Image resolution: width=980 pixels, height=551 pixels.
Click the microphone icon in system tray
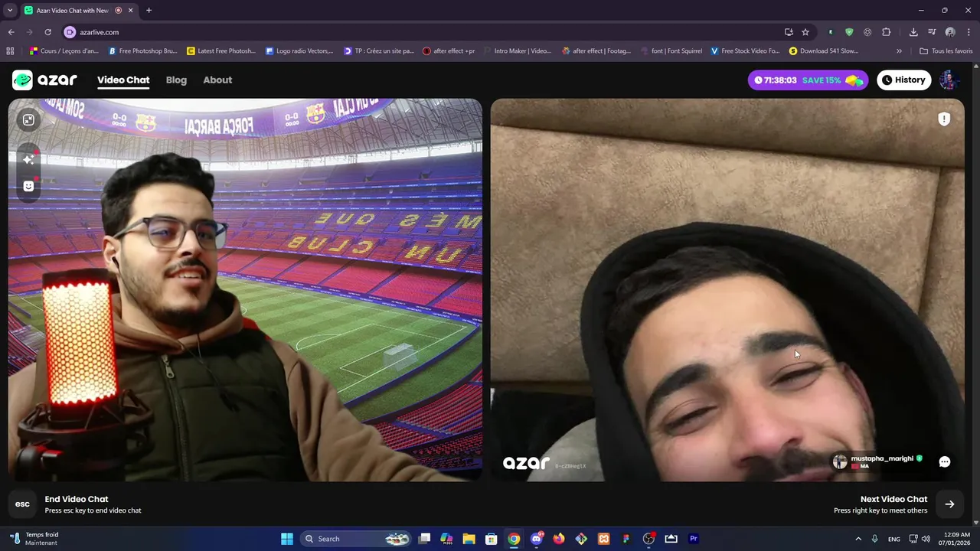point(874,539)
